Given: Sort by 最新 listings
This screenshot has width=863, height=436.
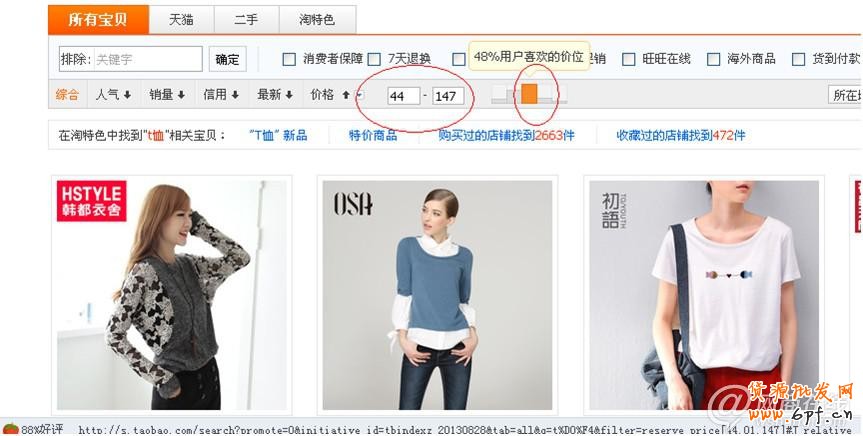Looking at the screenshot, I should 275,95.
